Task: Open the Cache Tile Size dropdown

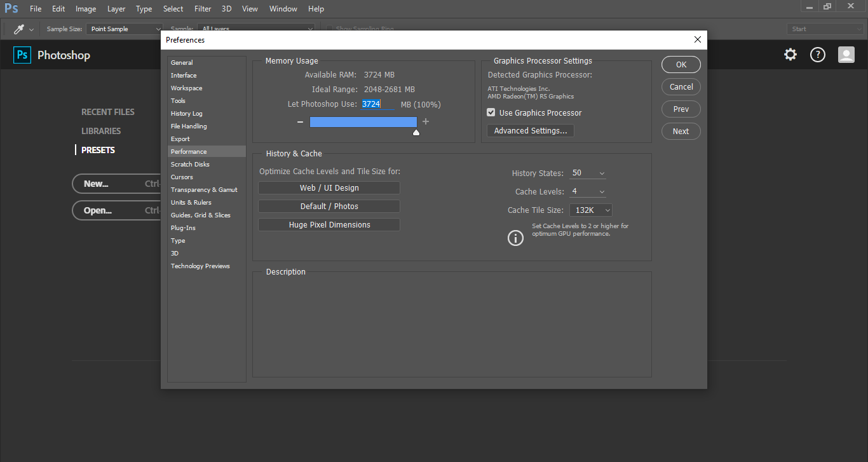Action: pos(591,210)
